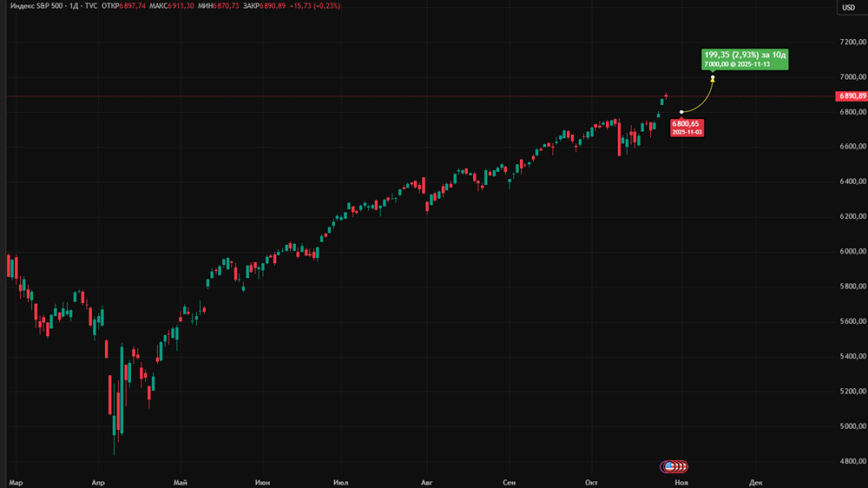Click the 6000,00 price axis label
868x488 pixels.
852,252
